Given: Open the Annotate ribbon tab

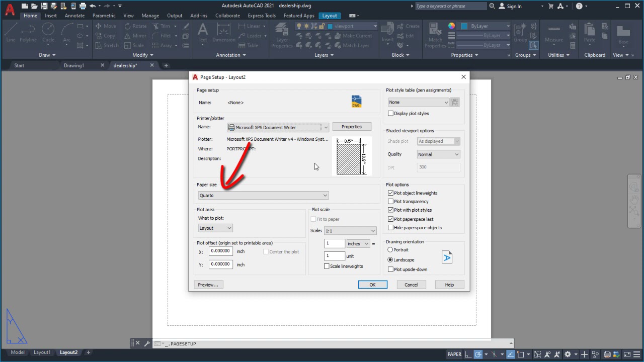Looking at the screenshot, I should pos(74,16).
